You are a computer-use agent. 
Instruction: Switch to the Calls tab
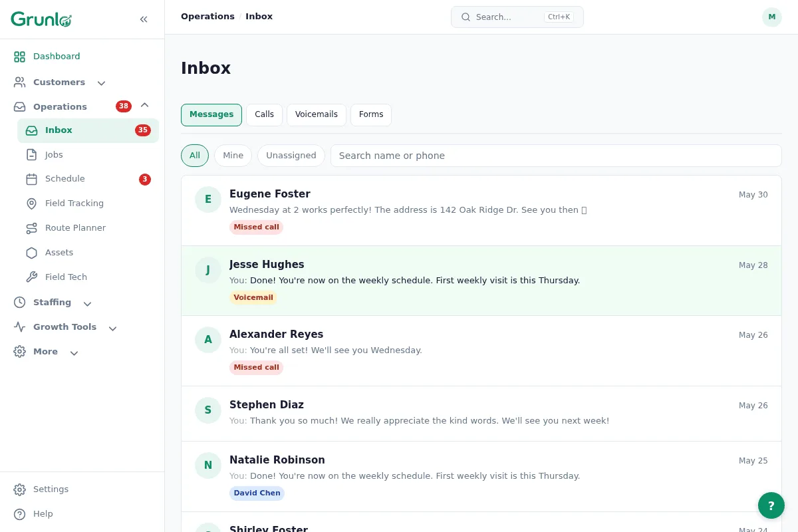coord(264,114)
